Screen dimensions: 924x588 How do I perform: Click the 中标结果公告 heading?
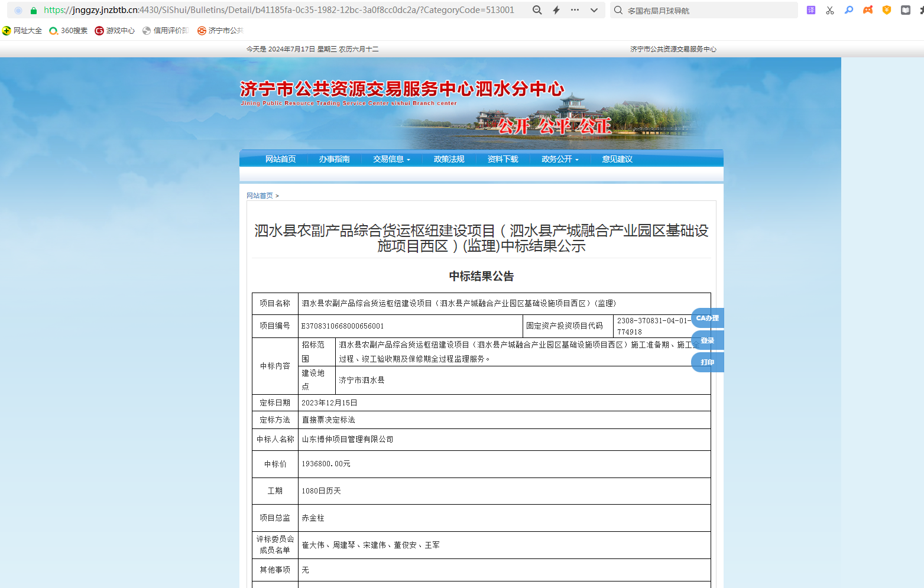click(x=481, y=276)
